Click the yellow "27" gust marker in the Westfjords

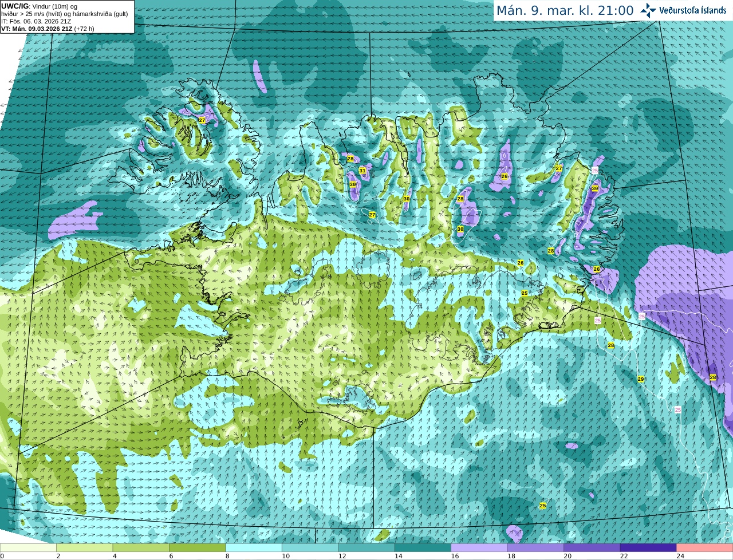[202, 120]
